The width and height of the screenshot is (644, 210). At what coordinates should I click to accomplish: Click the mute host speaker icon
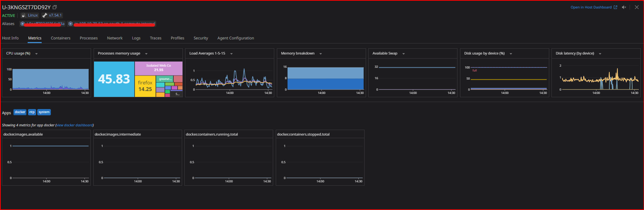(x=624, y=7)
